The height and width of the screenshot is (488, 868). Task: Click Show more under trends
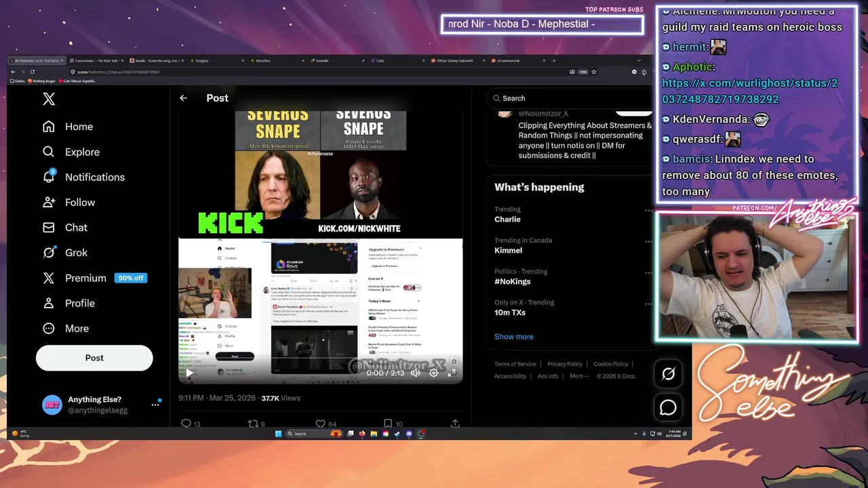[x=513, y=336]
